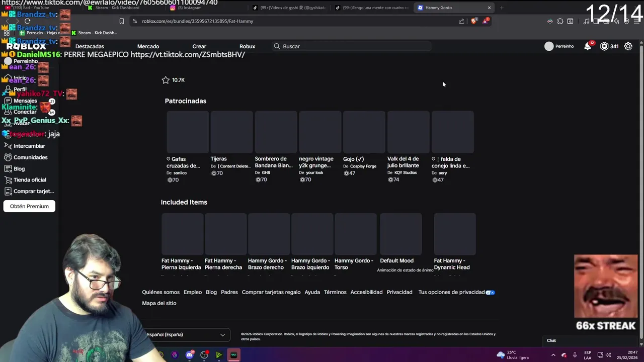Switch to the Videos de gyshi TikTok tab
The height and width of the screenshot is (362, 644).
(289, 8)
